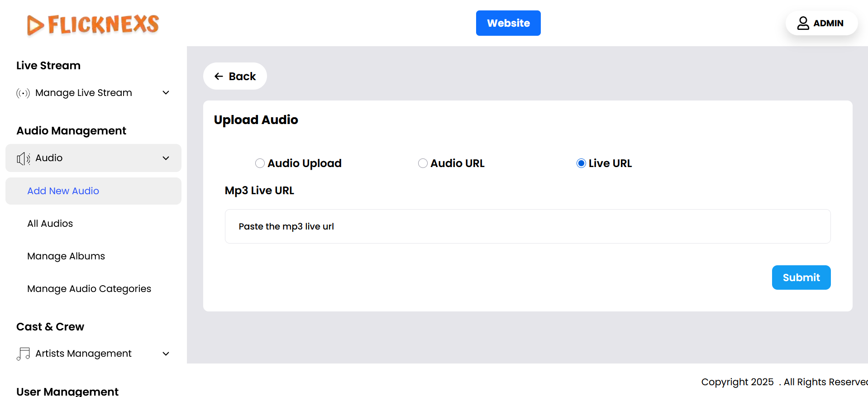Click the back arrow icon
Viewport: 868px width, 397px height.
(219, 77)
